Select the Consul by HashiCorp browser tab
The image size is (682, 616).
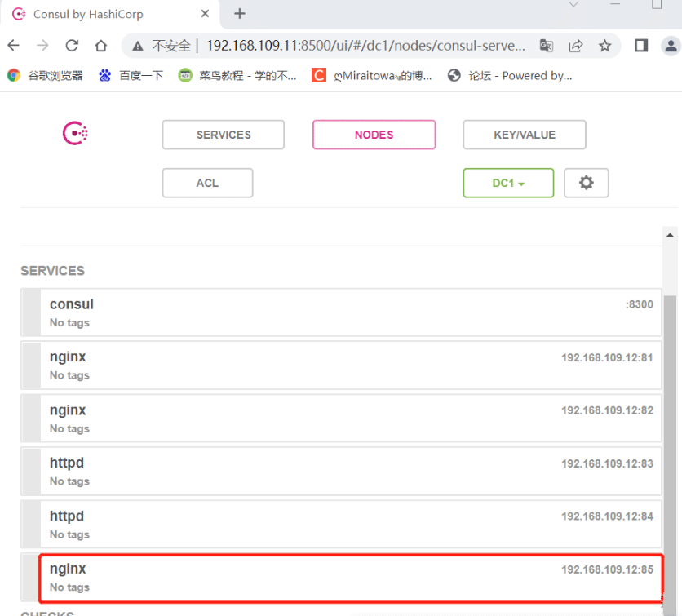pyautogui.click(x=110, y=15)
